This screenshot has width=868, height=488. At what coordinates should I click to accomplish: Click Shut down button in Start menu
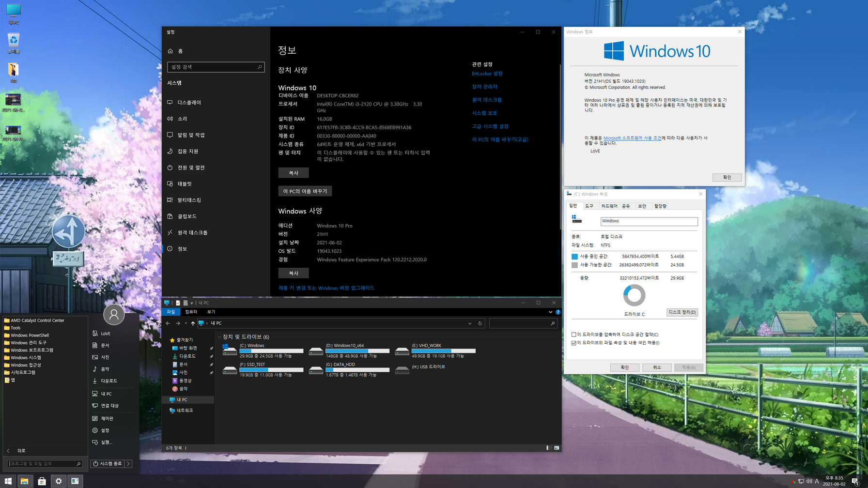pos(108,464)
